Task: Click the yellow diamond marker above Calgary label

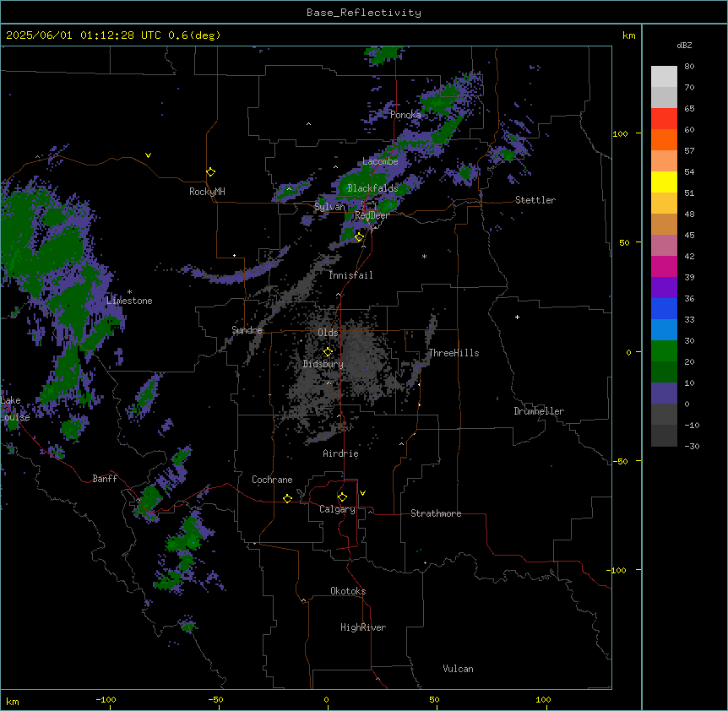Action: (342, 497)
